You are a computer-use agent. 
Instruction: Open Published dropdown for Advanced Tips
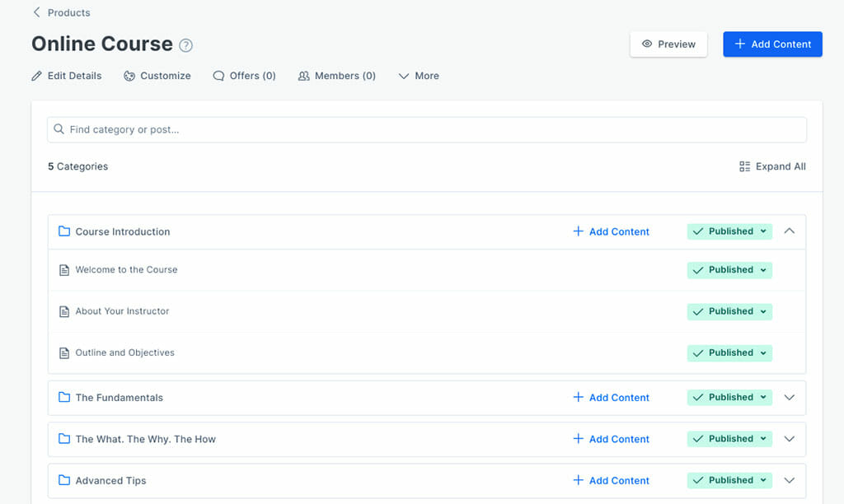tap(729, 480)
